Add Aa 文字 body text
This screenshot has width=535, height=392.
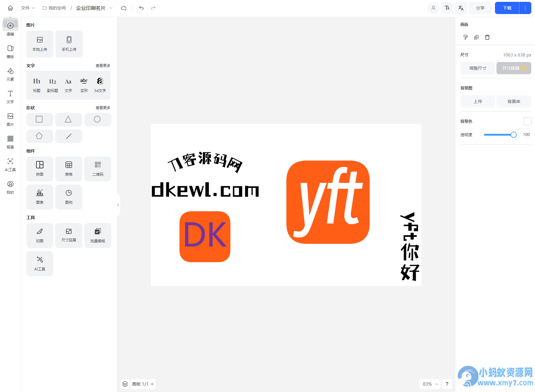(x=68, y=85)
